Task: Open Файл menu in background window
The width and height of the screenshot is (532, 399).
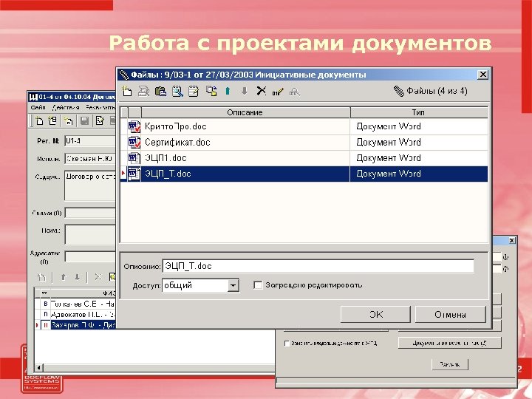Action: (x=38, y=107)
